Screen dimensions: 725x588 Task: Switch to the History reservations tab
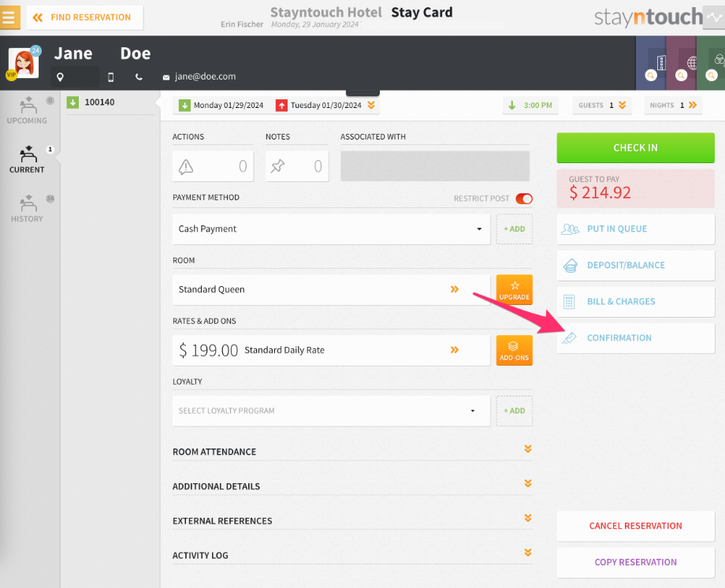pos(27,209)
